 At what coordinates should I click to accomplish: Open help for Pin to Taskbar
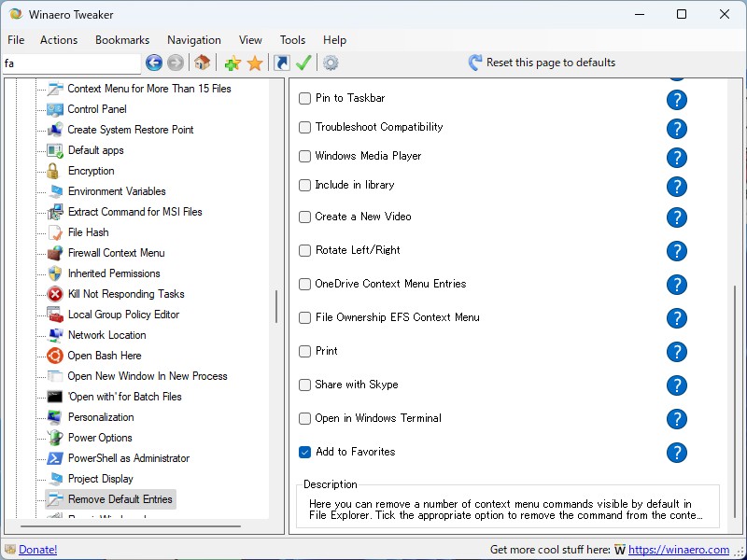coord(676,100)
